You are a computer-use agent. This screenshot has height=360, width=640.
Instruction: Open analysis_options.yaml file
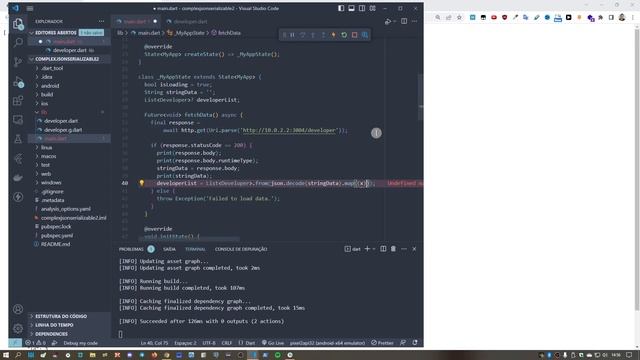pos(66,209)
